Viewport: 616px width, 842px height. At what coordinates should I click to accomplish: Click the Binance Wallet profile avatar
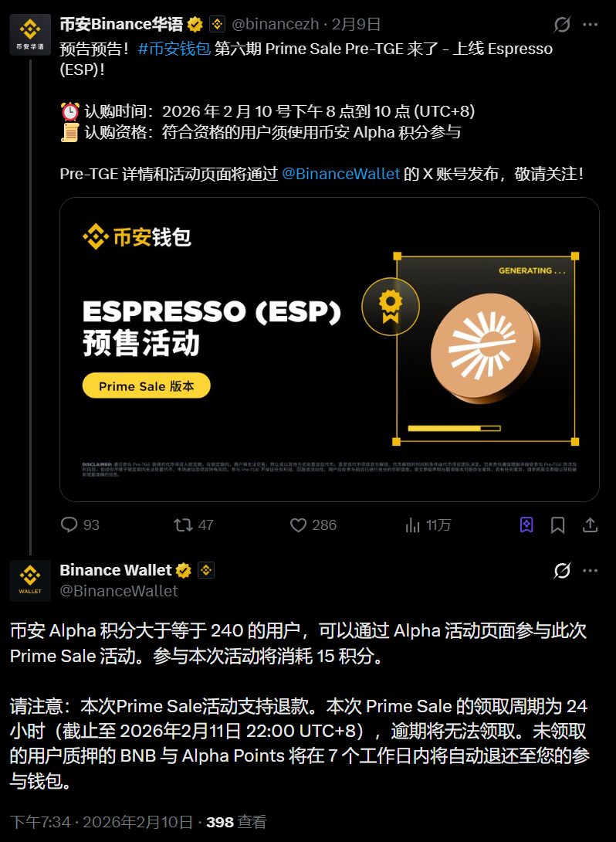[x=30, y=580]
